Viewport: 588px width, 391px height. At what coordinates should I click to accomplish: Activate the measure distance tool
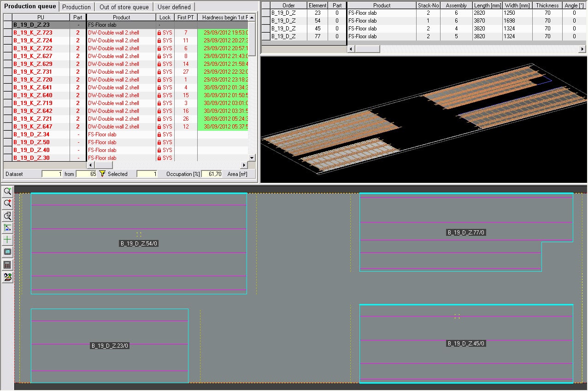[x=7, y=228]
